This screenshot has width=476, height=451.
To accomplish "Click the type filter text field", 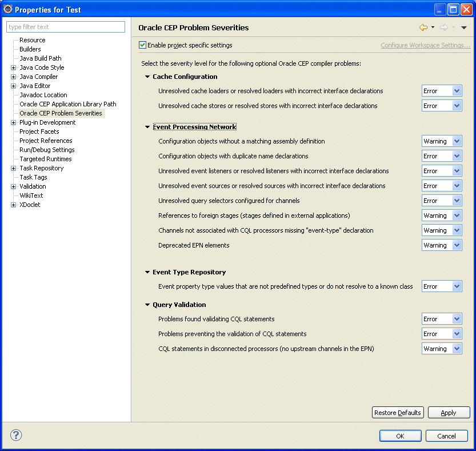I will pyautogui.click(x=66, y=27).
